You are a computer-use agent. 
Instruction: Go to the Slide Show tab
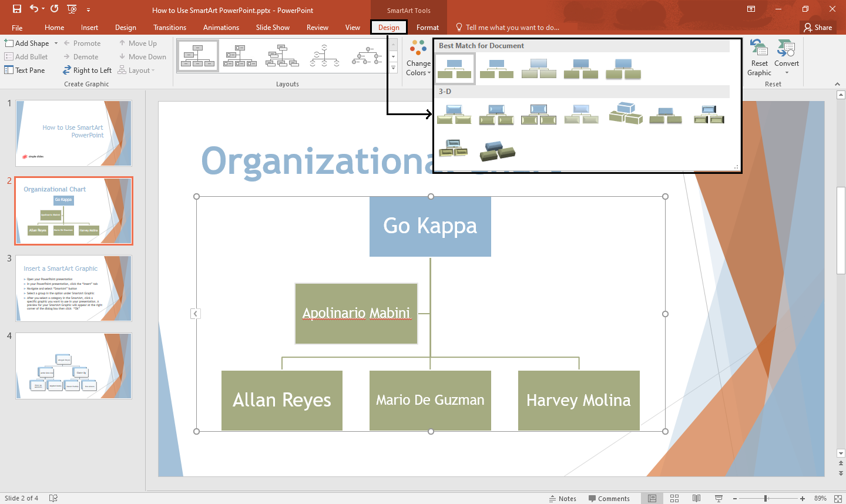click(x=273, y=28)
